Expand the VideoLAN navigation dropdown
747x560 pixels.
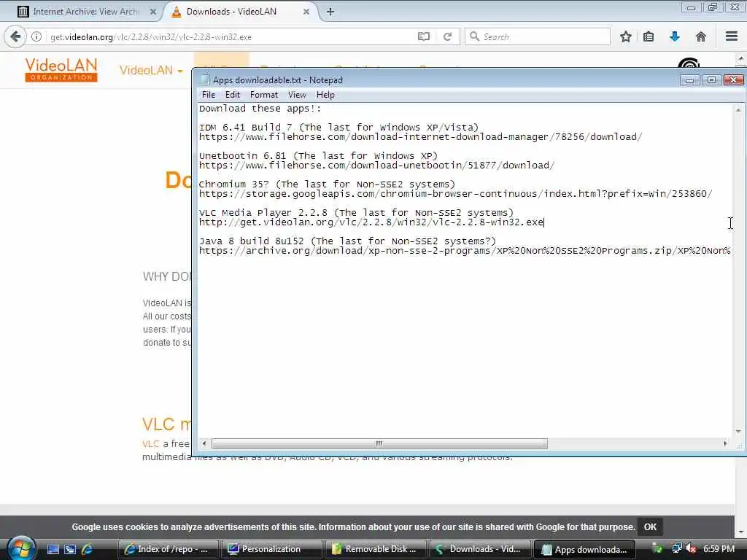(x=151, y=71)
